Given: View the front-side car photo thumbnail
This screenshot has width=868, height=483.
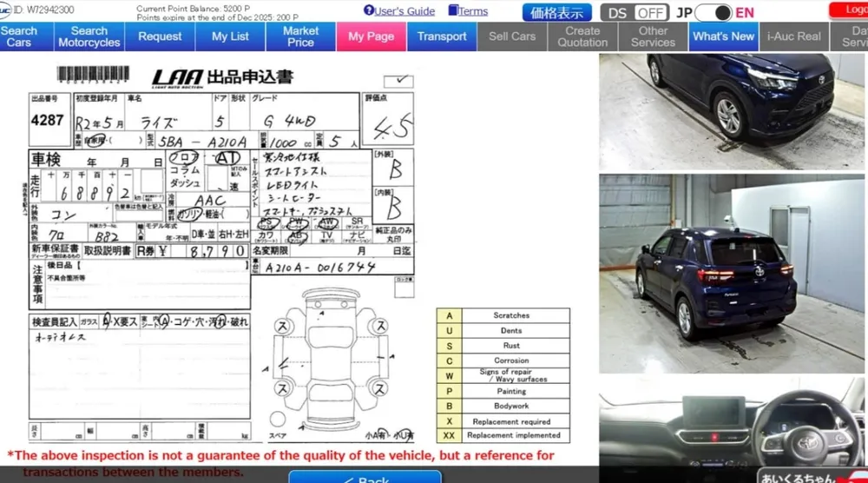Looking at the screenshot, I should pos(732,111).
